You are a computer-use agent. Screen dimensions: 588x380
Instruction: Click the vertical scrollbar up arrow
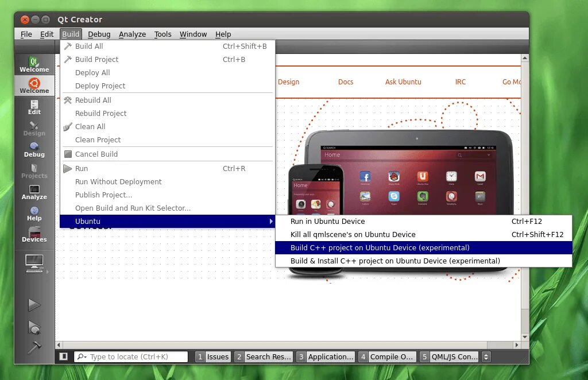[525, 58]
